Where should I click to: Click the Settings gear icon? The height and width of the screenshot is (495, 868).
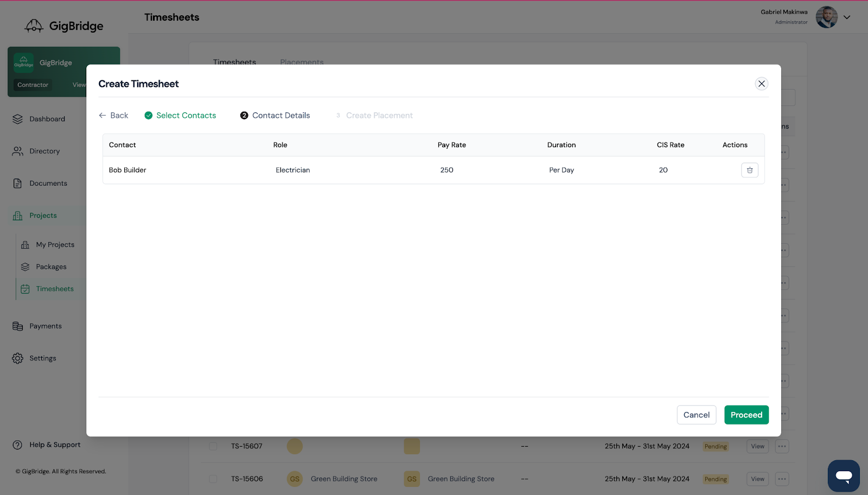[x=18, y=358]
